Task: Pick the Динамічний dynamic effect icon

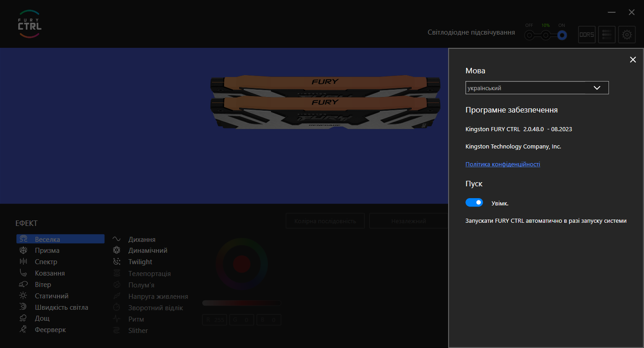Action: point(117,251)
